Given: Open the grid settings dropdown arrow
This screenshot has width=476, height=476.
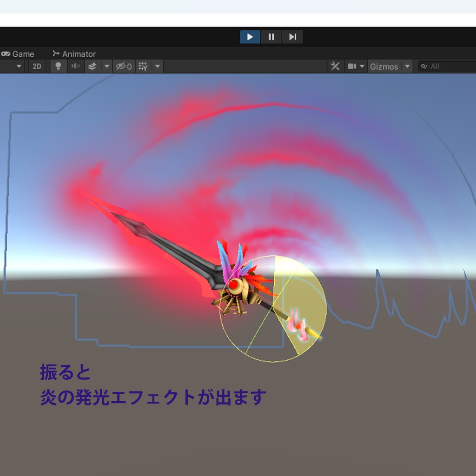Looking at the screenshot, I should (156, 66).
